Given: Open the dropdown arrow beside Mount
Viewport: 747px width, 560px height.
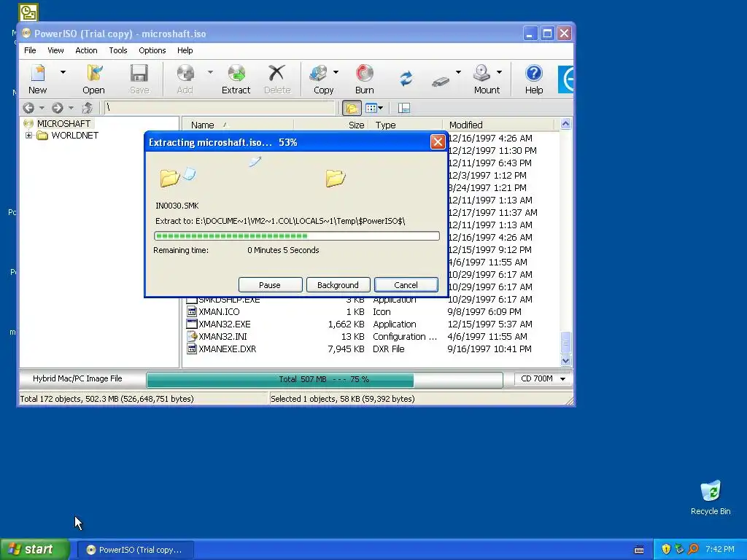Looking at the screenshot, I should [x=499, y=72].
